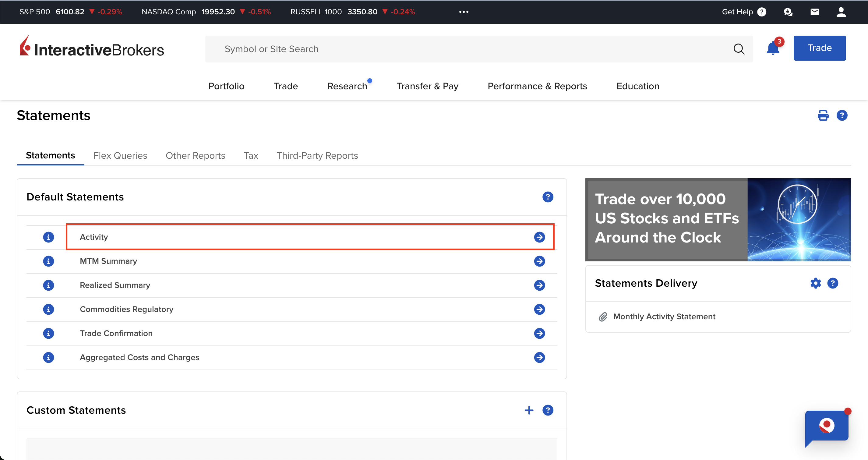Open the Transfer & Pay menu
Screen dimensions: 868x460
(427, 86)
